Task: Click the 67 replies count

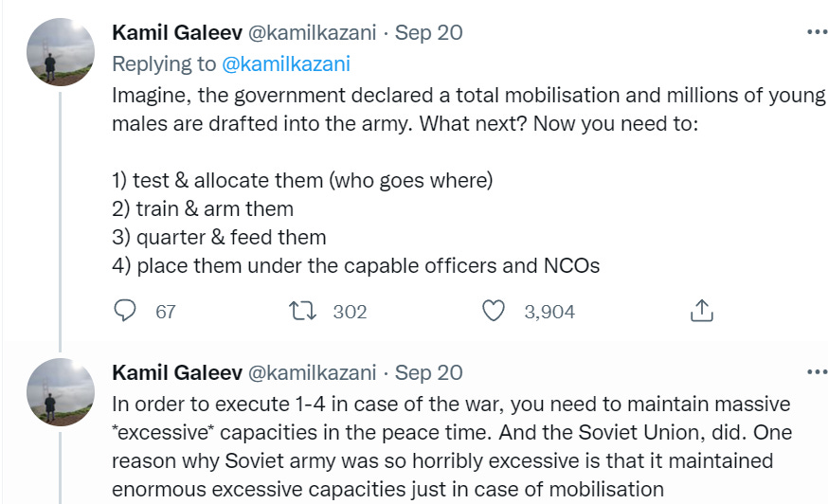Action: click(165, 312)
